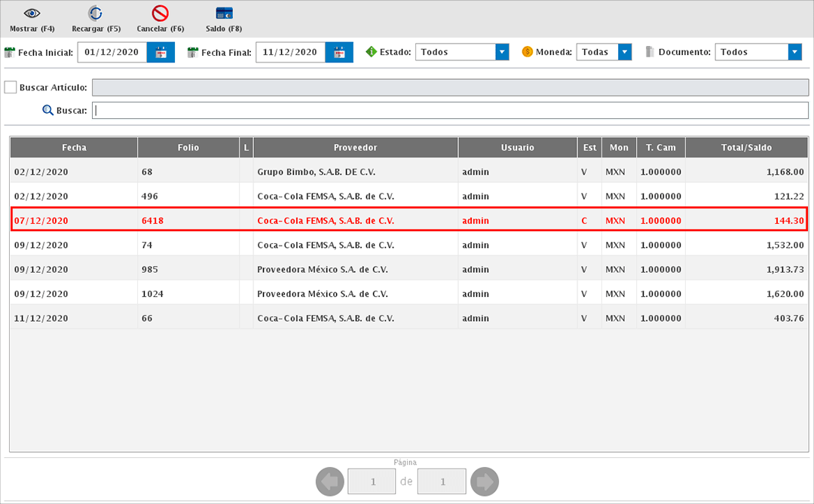This screenshot has height=504, width=814.
Task: Click the Total/Saldo column header
Action: (x=746, y=148)
